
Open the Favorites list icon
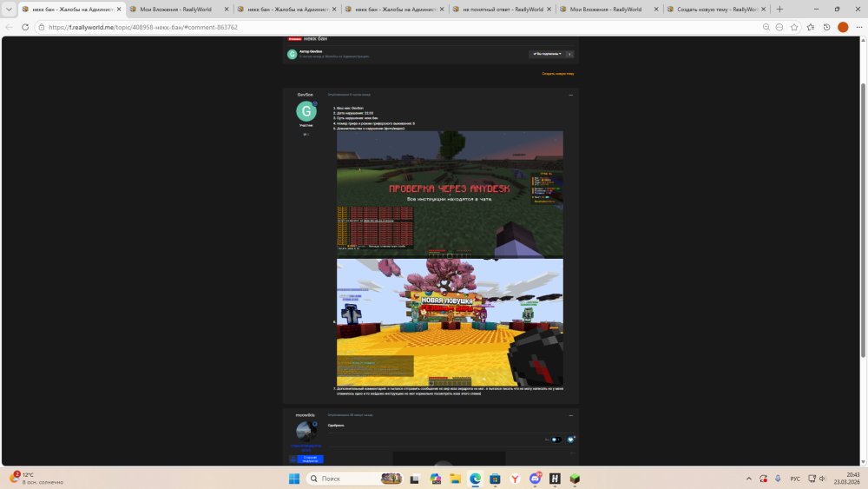(x=811, y=27)
